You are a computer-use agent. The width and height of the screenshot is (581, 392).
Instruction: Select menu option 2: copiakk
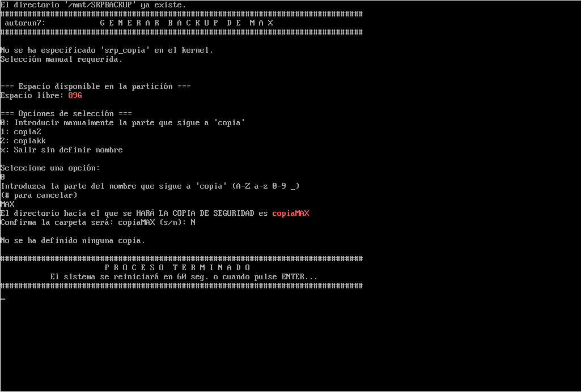tap(23, 140)
